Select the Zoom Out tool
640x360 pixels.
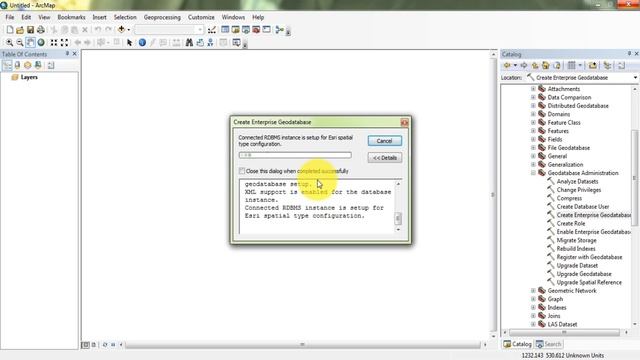coord(20,42)
